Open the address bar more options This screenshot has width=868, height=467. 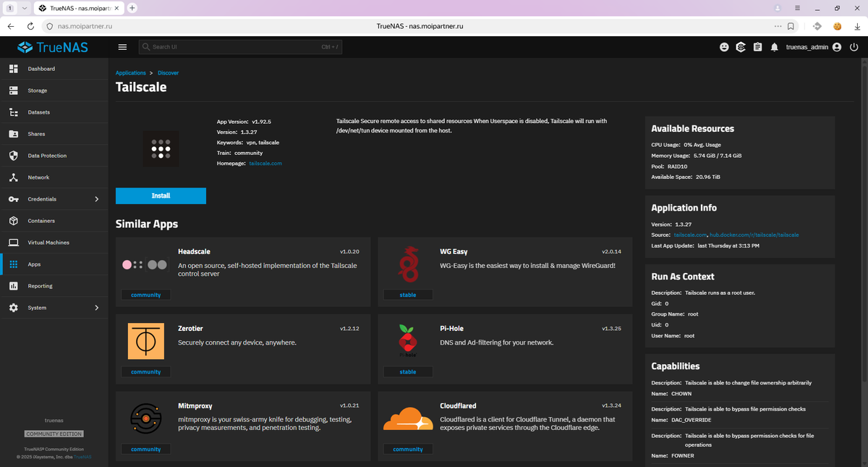[778, 26]
